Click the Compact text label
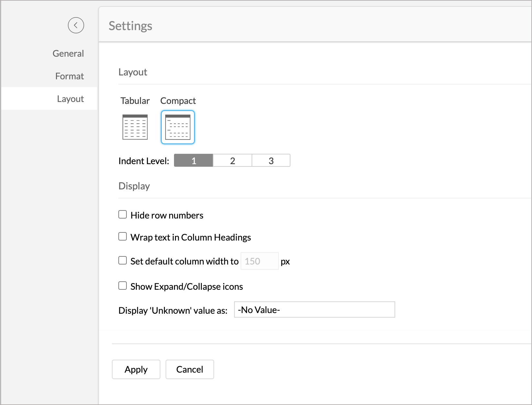This screenshot has height=405, width=532. point(178,101)
